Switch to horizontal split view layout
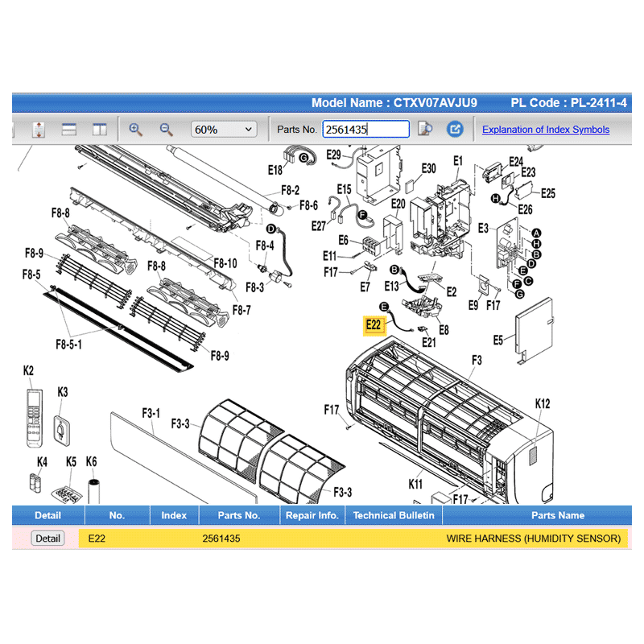 click(x=68, y=130)
